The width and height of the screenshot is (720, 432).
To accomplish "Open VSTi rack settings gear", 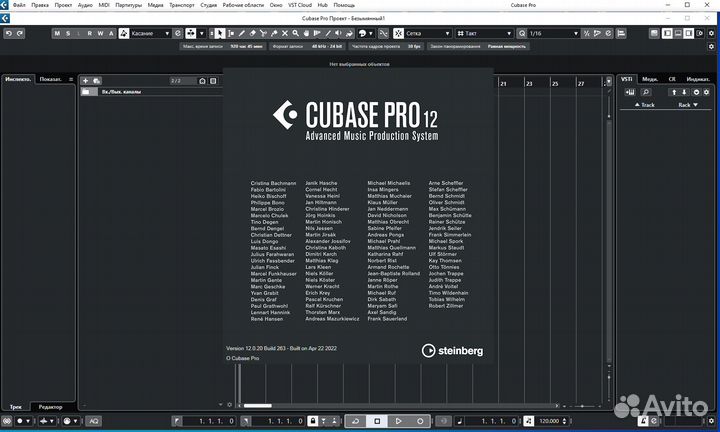I will (x=707, y=92).
